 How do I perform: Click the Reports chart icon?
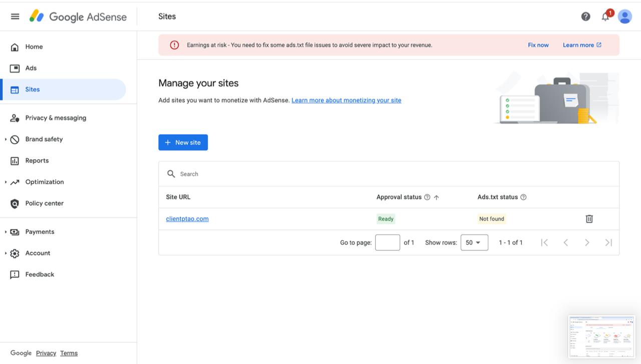[x=15, y=161]
